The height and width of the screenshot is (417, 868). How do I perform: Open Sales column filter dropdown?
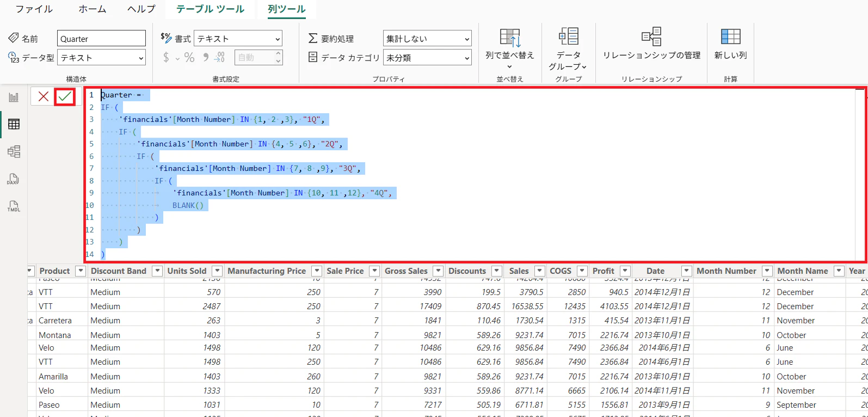540,271
